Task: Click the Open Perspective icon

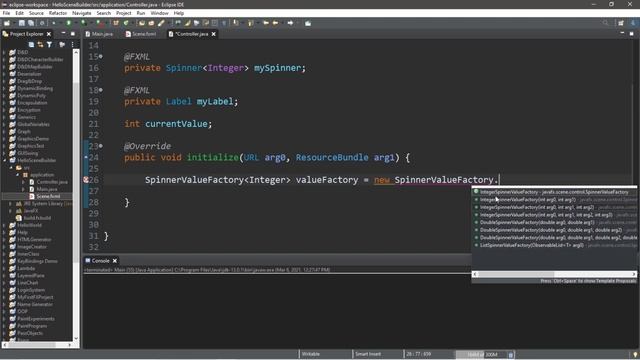Action: tap(621, 23)
